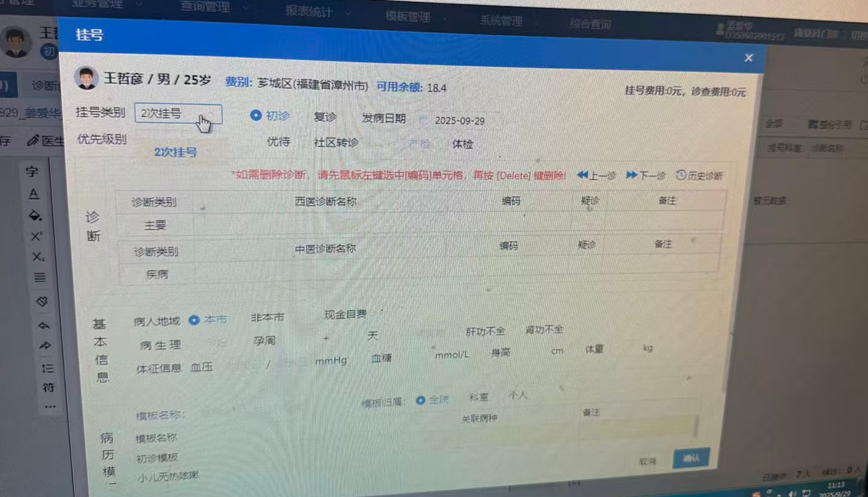Open the 系统管理 menu

pos(501,21)
